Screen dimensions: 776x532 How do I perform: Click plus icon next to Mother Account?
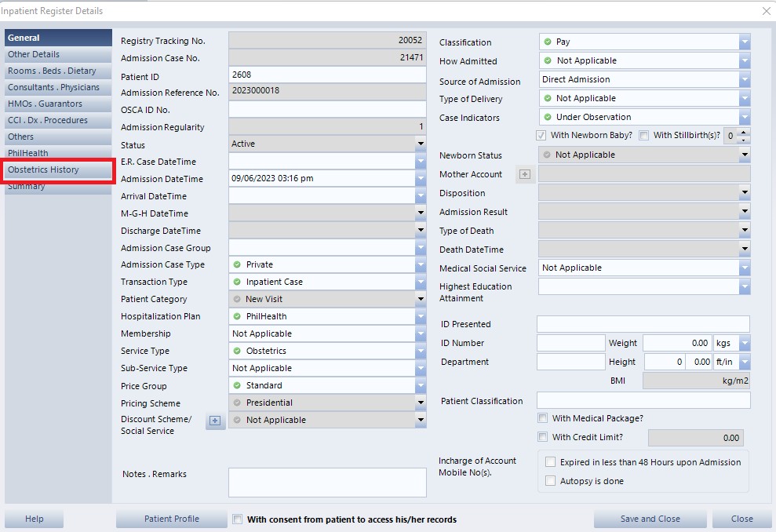525,174
